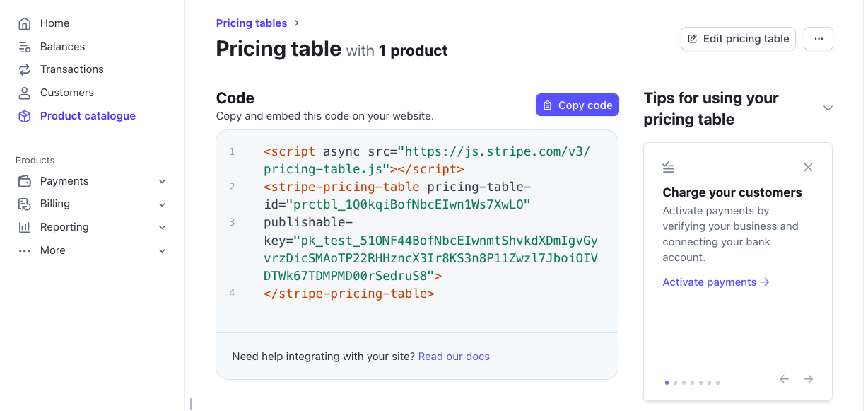Go to next tip with right arrow
This screenshot has height=411, width=868.
tap(808, 379)
